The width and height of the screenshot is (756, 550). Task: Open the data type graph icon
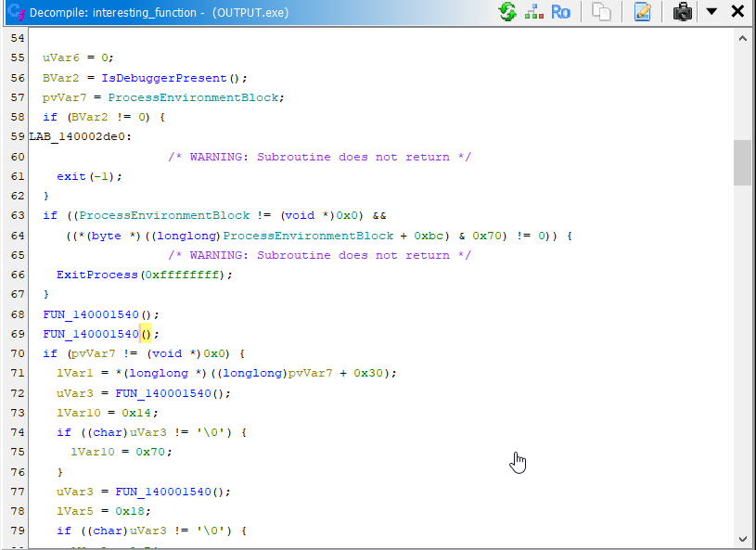(534, 12)
